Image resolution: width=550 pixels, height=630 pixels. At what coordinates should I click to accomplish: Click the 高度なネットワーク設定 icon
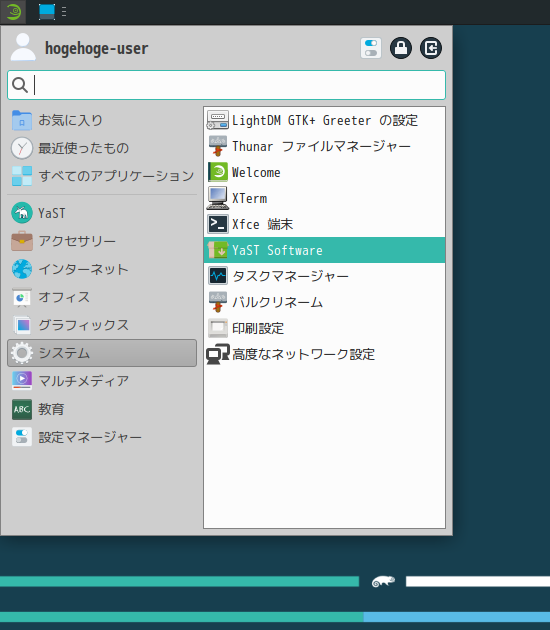(x=218, y=354)
